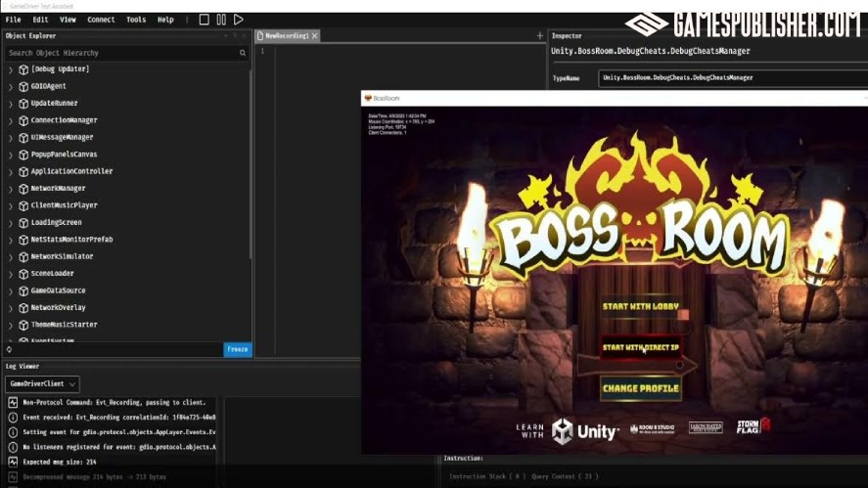Click the cube icon beside UIMessageManager
This screenshot has height=488, width=868.
(23, 138)
